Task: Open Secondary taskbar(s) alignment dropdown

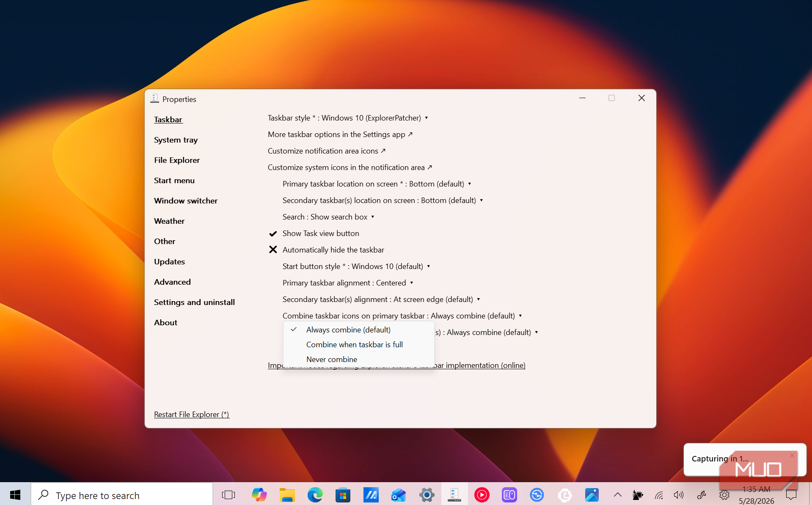Action: [x=381, y=299]
